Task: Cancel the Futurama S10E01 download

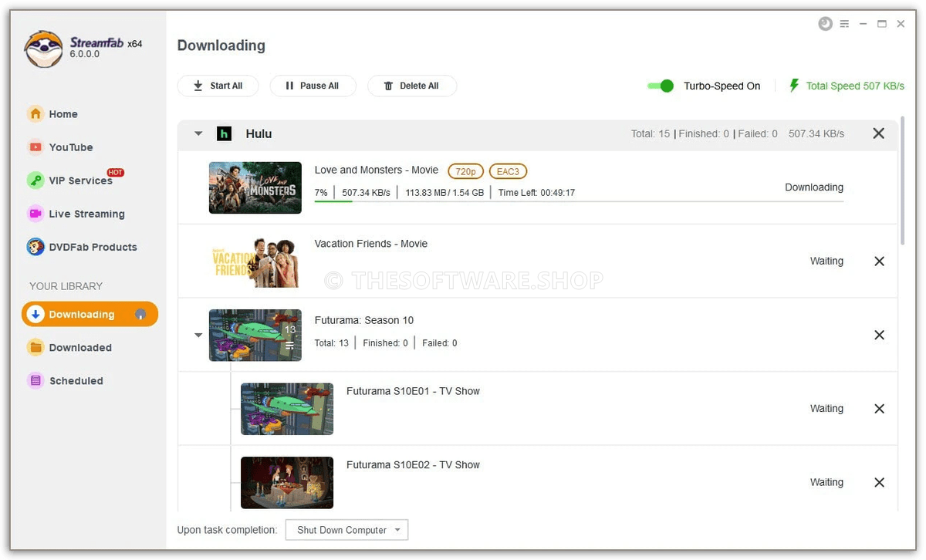Action: 879,409
